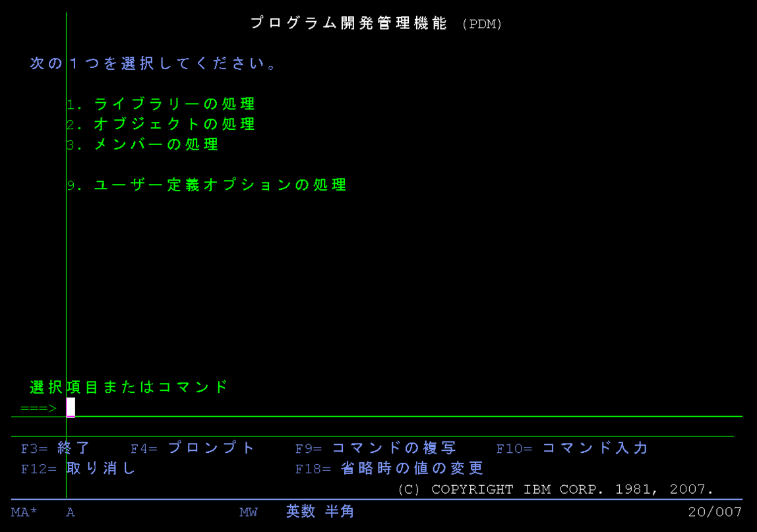Viewport: 757px width, 532px height.
Task: Click the cursor position 20/007 indicator
Action: (x=715, y=512)
